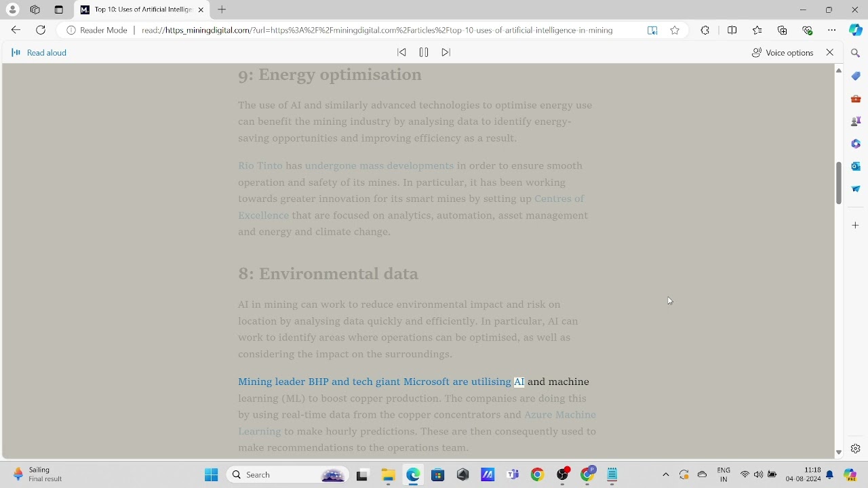Pause the Read aloud playback
Screen dimensions: 868x488
[424, 52]
